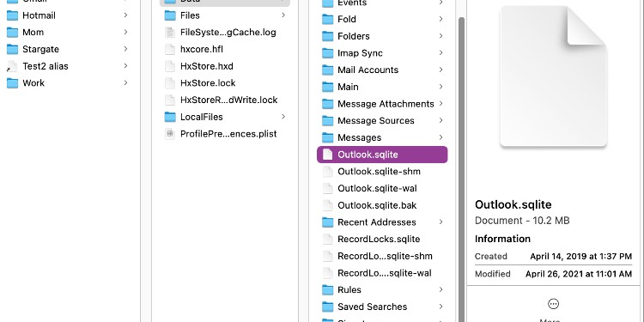Click the Rules folder icon

[327, 290]
